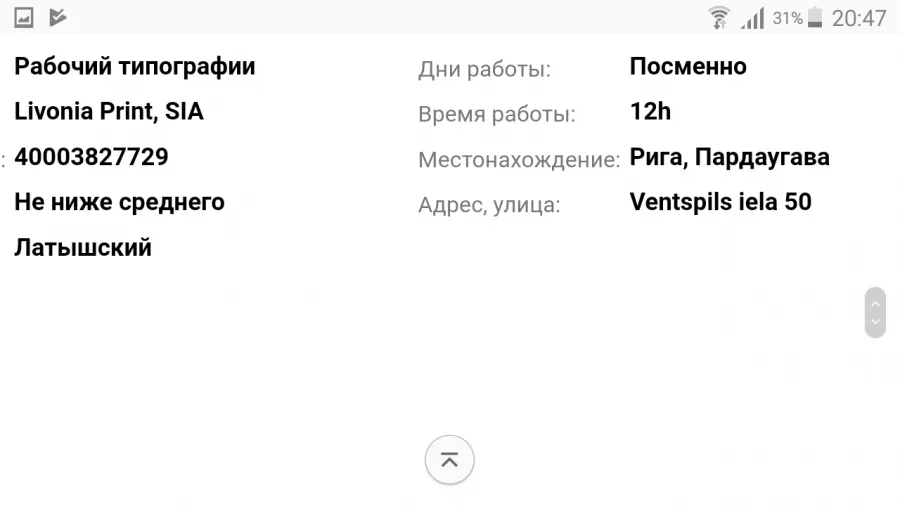This screenshot has width=900, height=506.
Task: Tap the Wi-Fi status icon
Action: tap(719, 18)
